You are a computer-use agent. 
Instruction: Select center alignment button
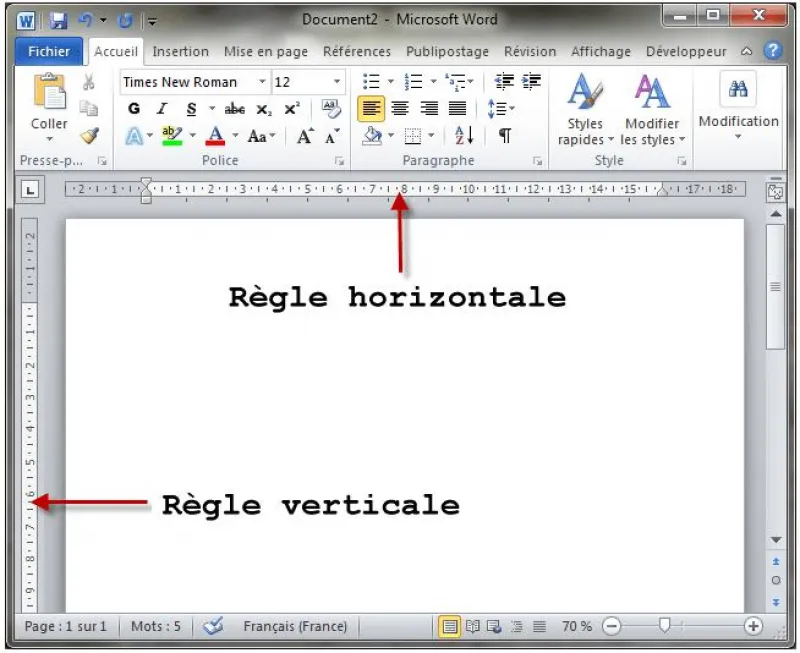400,108
